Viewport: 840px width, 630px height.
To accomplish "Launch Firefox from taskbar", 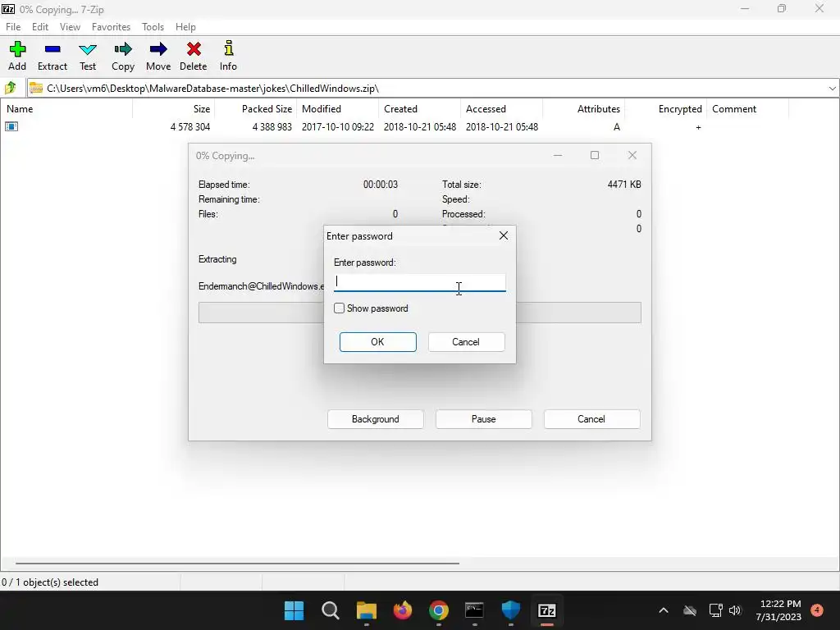I will pyautogui.click(x=402, y=610).
